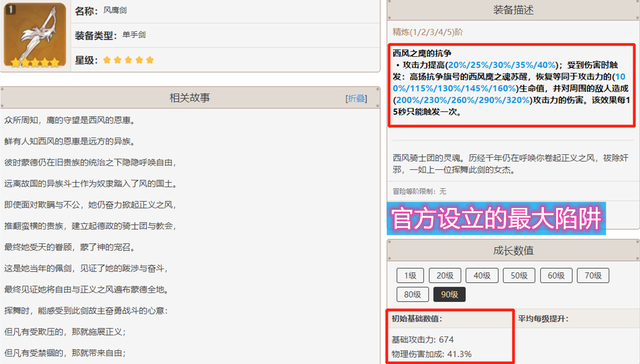640x364 pixels.
Task: Click the story line 但凡有受欺压的，那就施展正义
Action: [65, 332]
